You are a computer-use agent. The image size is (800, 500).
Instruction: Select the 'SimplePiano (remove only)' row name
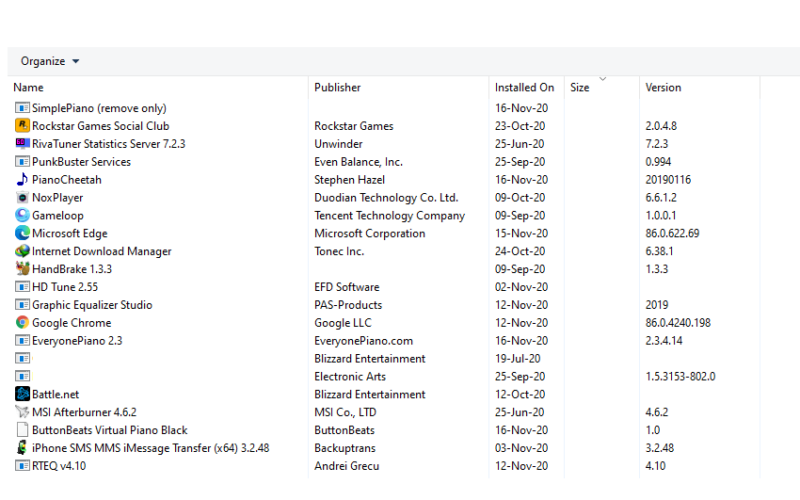tap(99, 108)
